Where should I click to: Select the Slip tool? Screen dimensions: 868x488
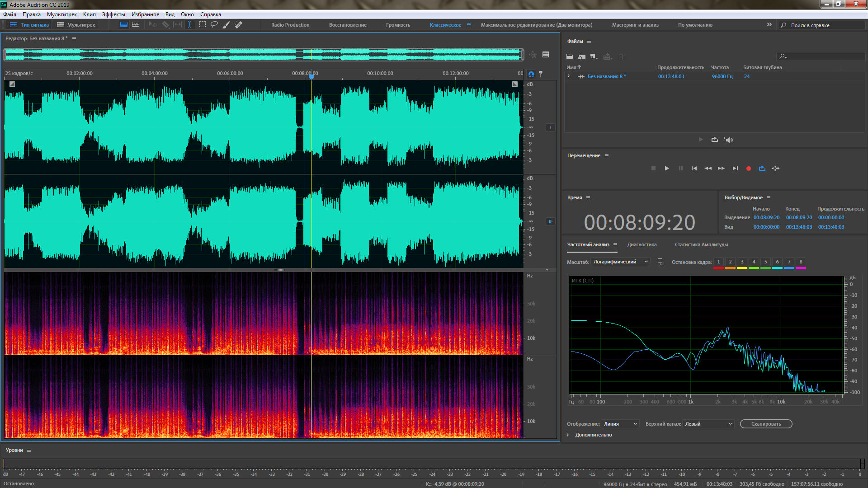[x=178, y=25]
